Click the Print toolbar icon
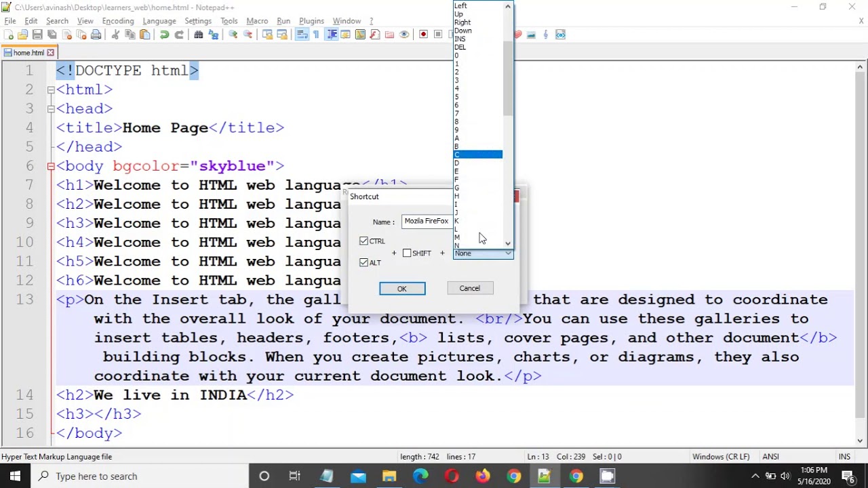 point(96,35)
